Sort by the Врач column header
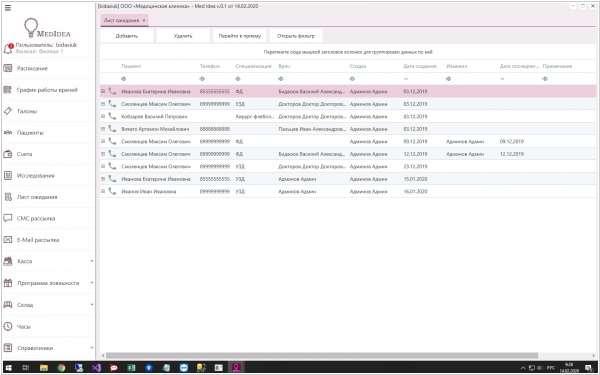This screenshot has height=375, width=600. tap(284, 66)
